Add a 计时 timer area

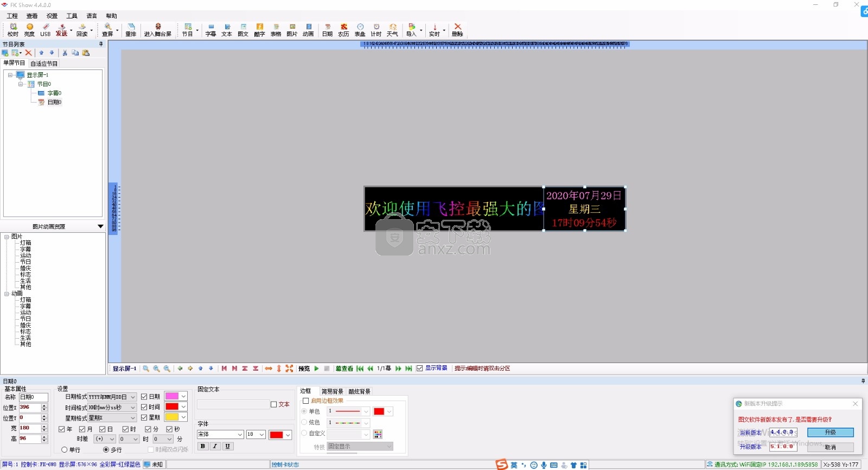pos(376,30)
